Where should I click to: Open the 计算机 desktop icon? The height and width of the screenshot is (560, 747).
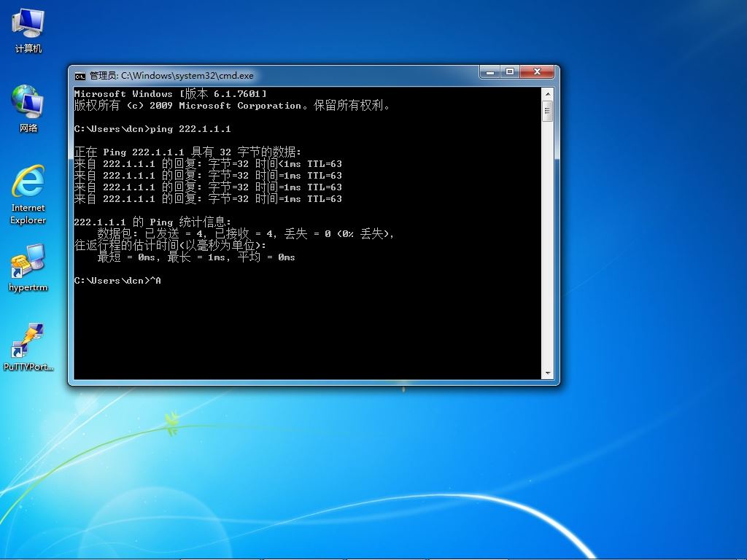(28, 30)
